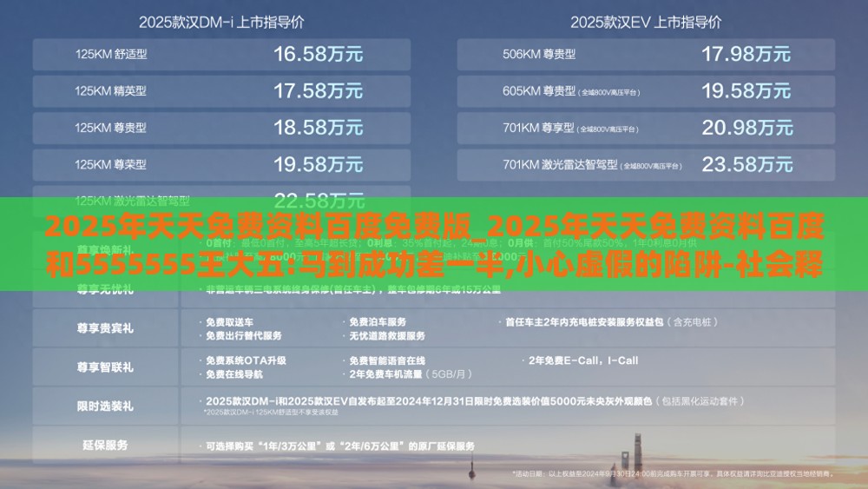
Task: Click the "2025款汉DM-i 上市指导价" heading
Action: 221,23
